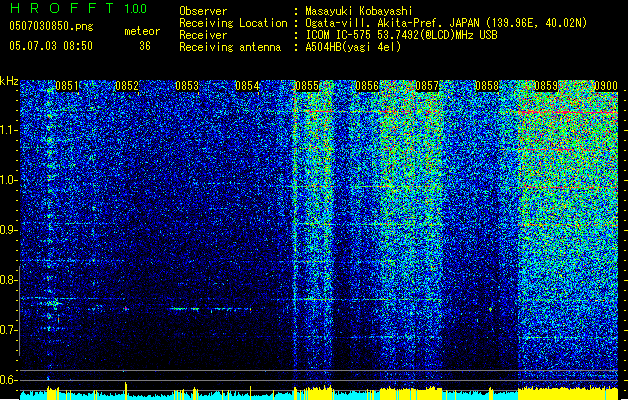Click the Receiving Location label

point(233,23)
